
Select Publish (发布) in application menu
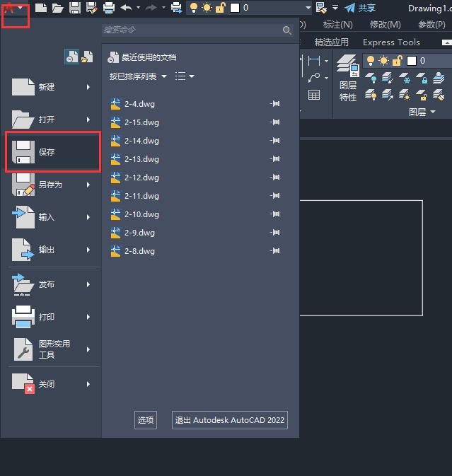pyautogui.click(x=52, y=284)
